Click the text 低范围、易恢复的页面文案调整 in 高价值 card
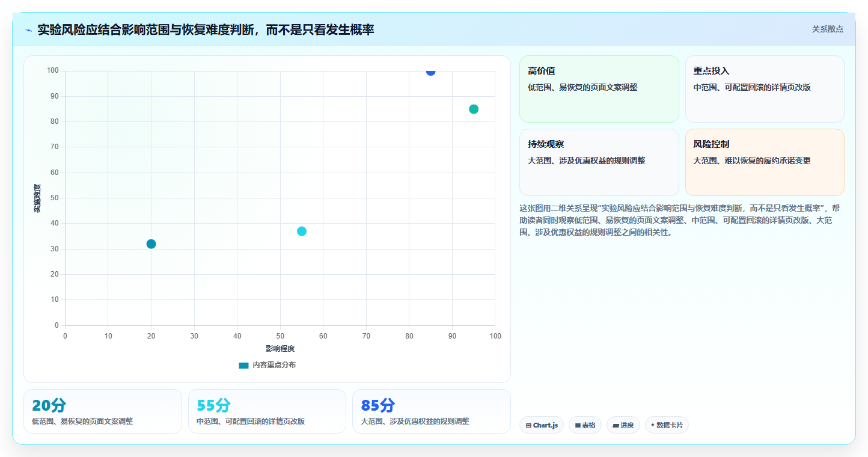 tap(582, 87)
